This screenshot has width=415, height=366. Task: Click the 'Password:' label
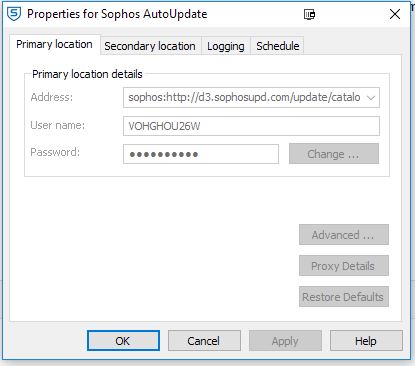pyautogui.click(x=55, y=152)
